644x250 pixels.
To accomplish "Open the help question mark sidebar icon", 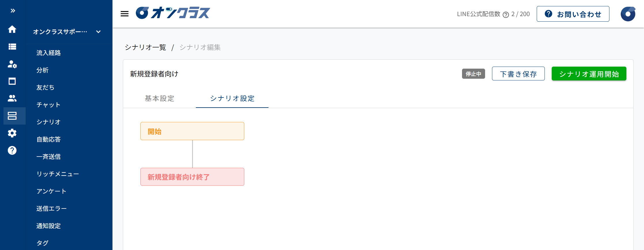I will [12, 150].
